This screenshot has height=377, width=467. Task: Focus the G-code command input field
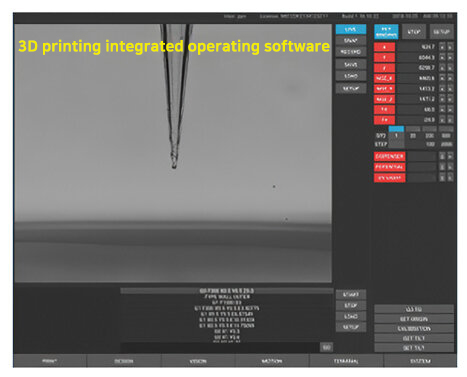[x=220, y=347]
